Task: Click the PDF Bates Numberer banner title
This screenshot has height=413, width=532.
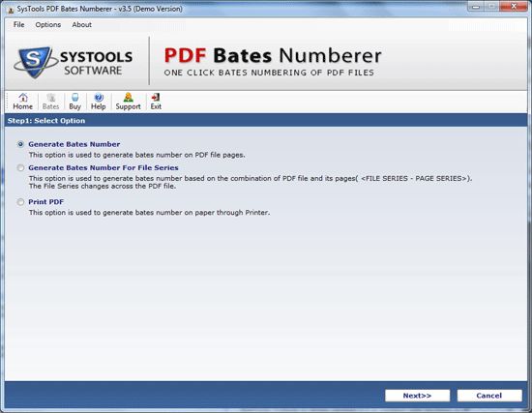Action: [273, 56]
